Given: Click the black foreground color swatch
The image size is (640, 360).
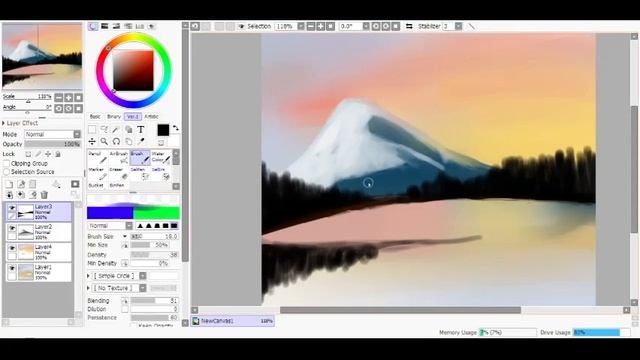Looking at the screenshot, I should [163, 130].
